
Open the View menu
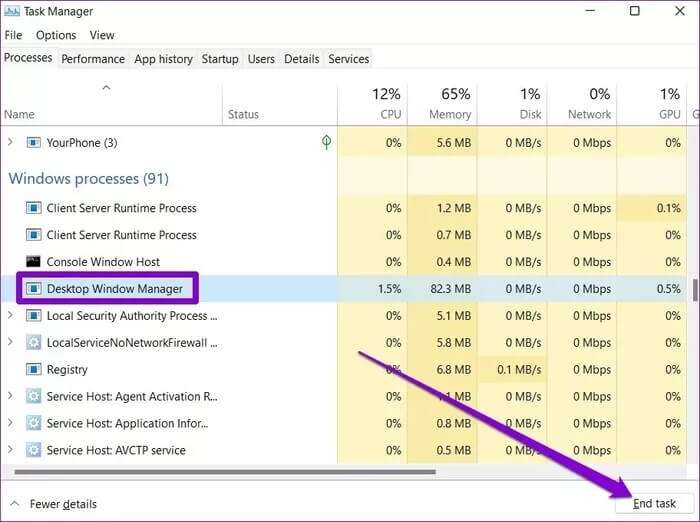102,35
